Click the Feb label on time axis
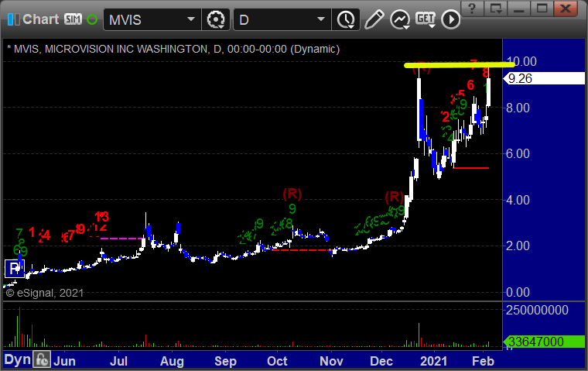 pyautogui.click(x=483, y=361)
